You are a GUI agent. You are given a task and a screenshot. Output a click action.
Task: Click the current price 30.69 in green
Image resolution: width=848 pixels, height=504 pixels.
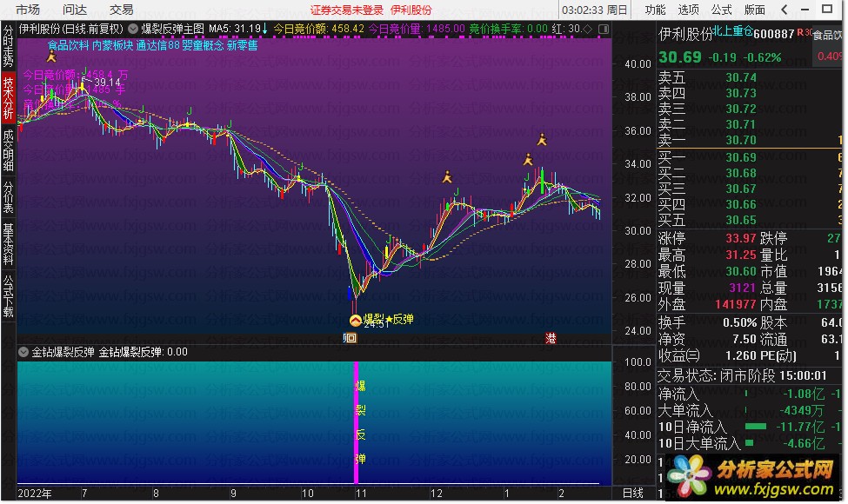click(680, 57)
